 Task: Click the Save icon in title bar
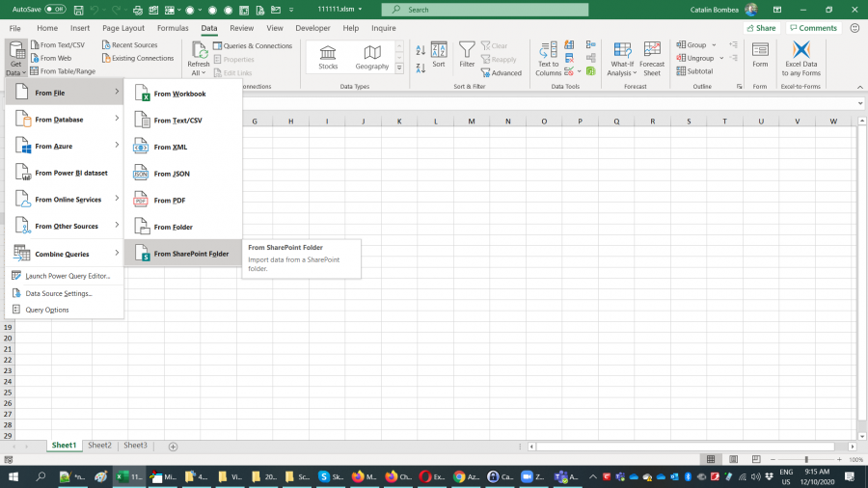[79, 10]
